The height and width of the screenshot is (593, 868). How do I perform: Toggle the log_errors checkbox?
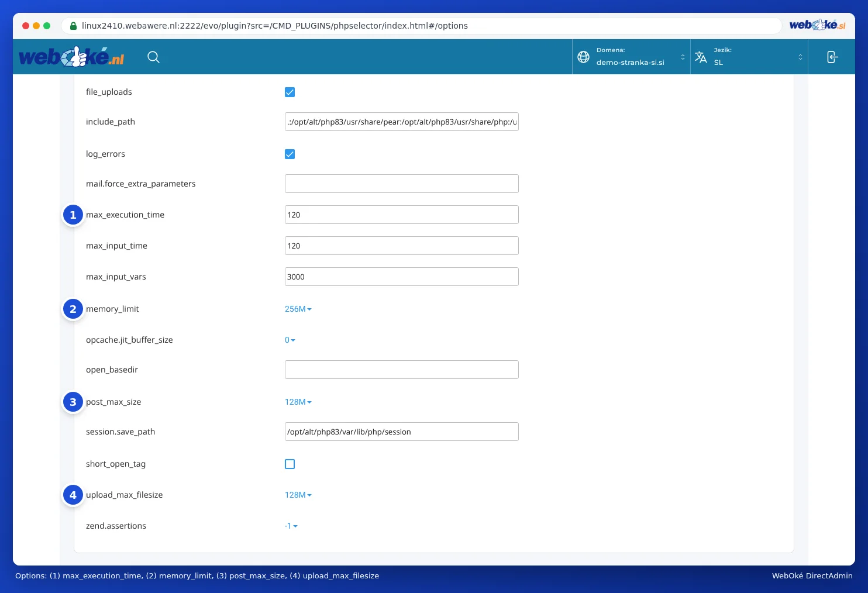click(x=290, y=154)
